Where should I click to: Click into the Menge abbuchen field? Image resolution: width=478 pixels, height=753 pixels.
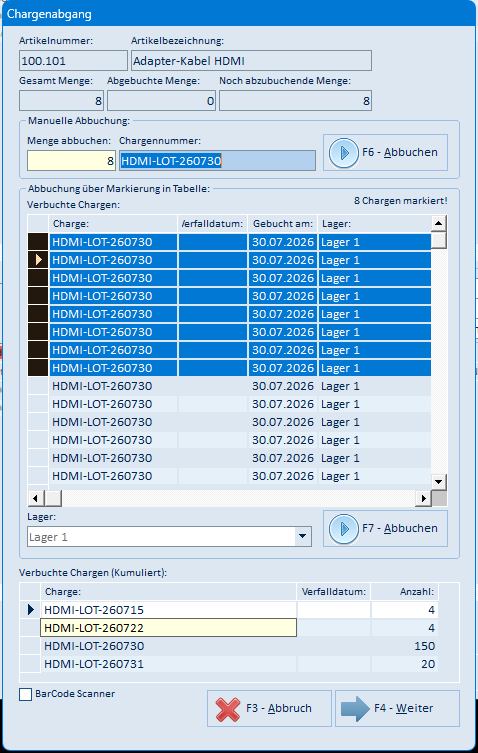click(x=71, y=161)
